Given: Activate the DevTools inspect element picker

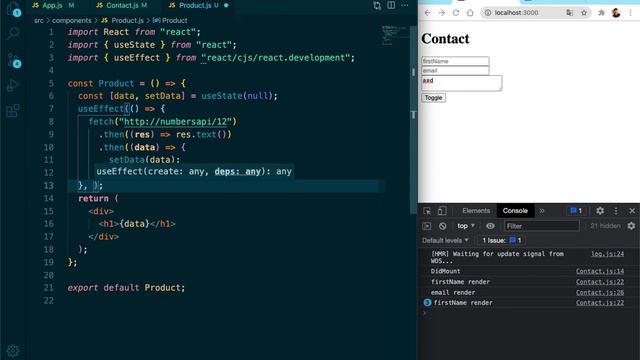Looking at the screenshot, I should pos(427,211).
